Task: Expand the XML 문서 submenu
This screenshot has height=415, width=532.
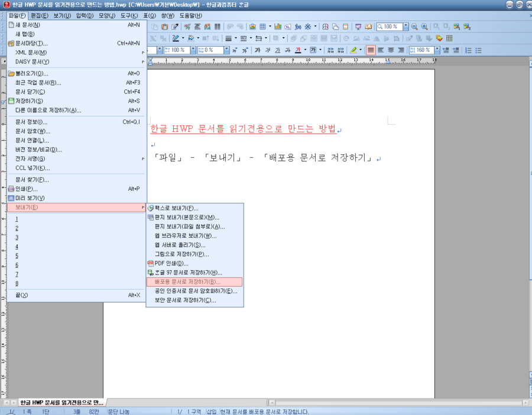Action: point(77,53)
